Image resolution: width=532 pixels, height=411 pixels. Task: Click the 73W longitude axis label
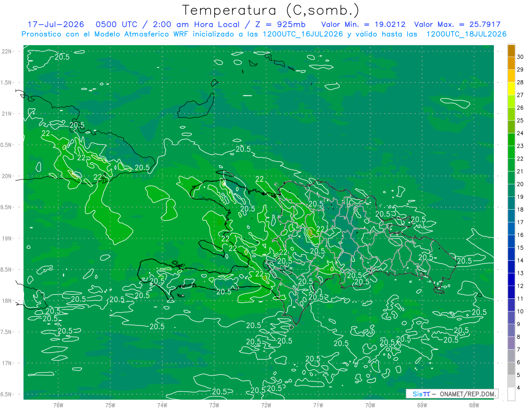214,405
